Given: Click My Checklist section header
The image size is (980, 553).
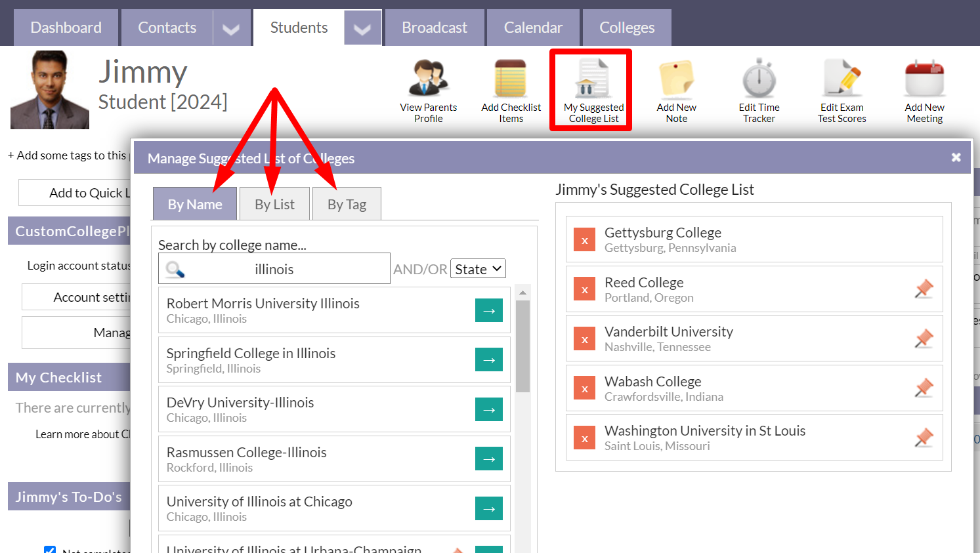Looking at the screenshot, I should (70, 377).
